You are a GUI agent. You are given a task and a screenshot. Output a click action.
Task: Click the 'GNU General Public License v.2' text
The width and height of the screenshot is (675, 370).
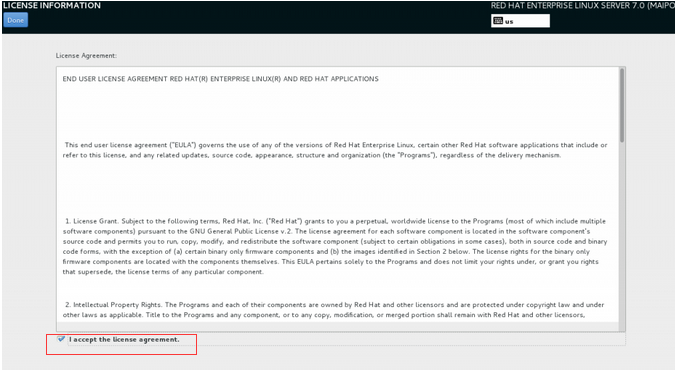241,231
